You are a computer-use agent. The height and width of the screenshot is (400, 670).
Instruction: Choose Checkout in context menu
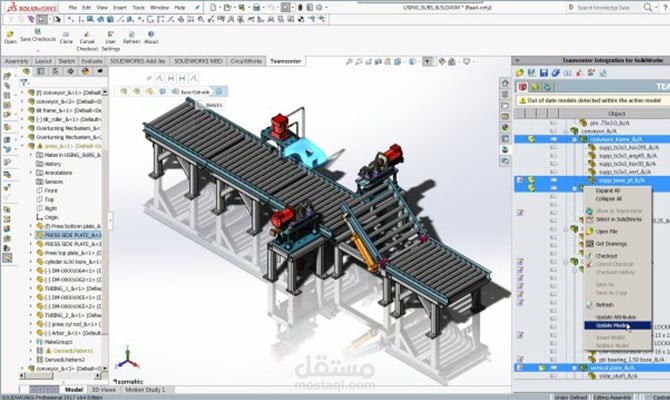[606, 256]
